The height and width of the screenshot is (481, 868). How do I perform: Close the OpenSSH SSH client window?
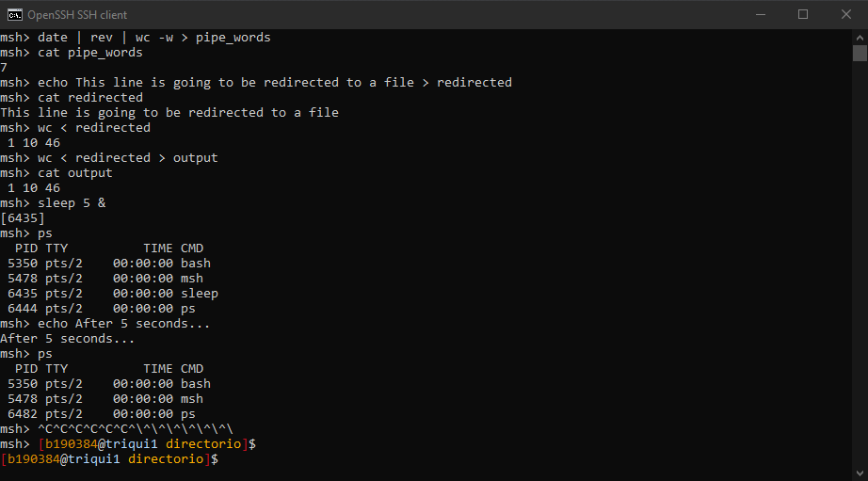[846, 14]
